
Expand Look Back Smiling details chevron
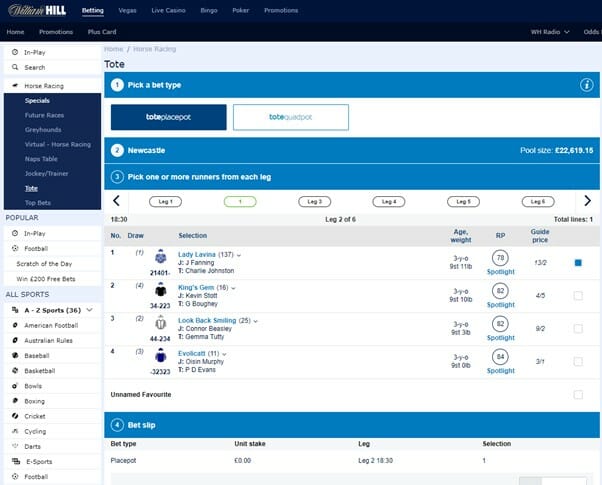click(256, 321)
